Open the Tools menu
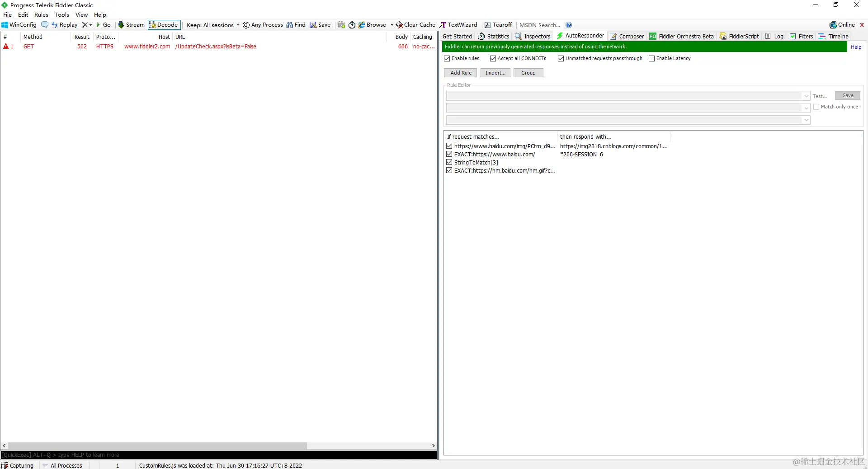Screen dimensions: 868x469 [62, 14]
